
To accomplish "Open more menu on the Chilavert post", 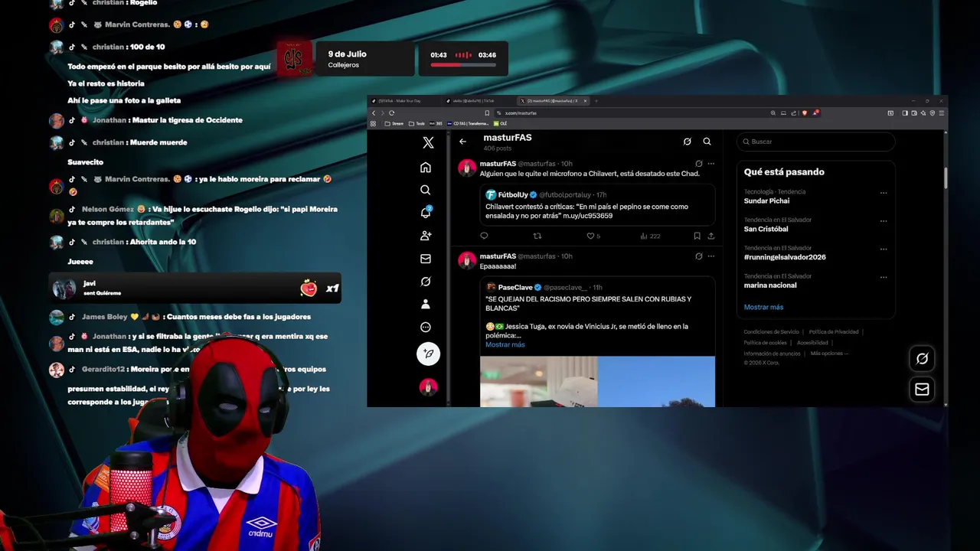I will point(711,164).
